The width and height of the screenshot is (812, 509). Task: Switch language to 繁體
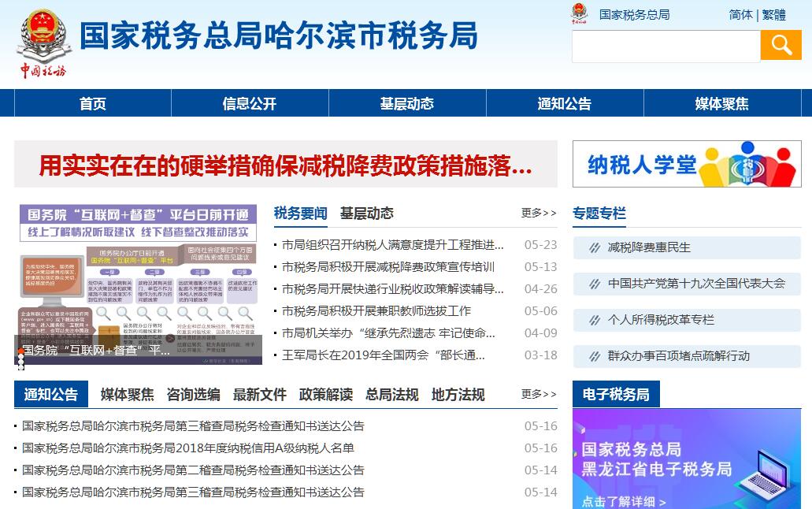point(774,14)
